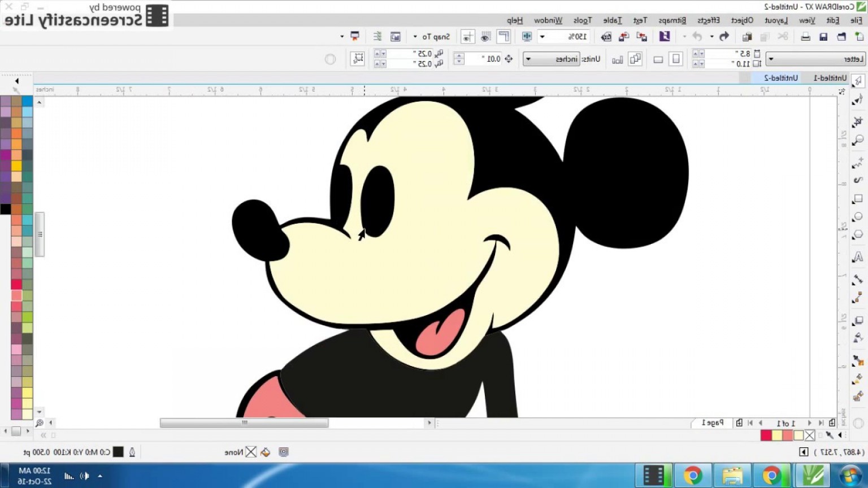Viewport: 868px width, 488px height.
Task: Select the Artistic Media tool
Action: [x=858, y=180]
